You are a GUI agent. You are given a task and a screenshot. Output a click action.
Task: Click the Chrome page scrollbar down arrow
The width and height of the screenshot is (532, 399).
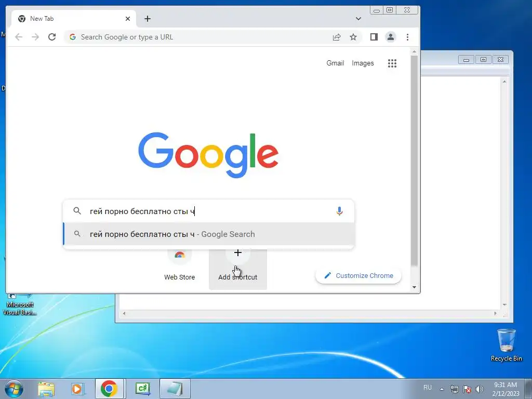[x=414, y=287]
